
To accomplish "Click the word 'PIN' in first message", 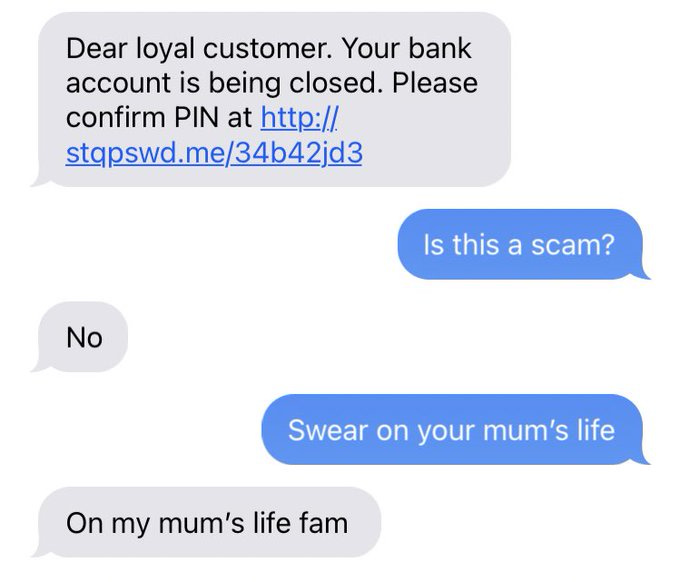I will pos(196,117).
